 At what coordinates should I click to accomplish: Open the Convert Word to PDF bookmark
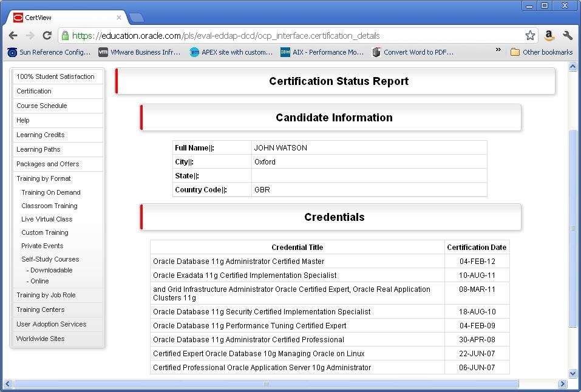[413, 52]
